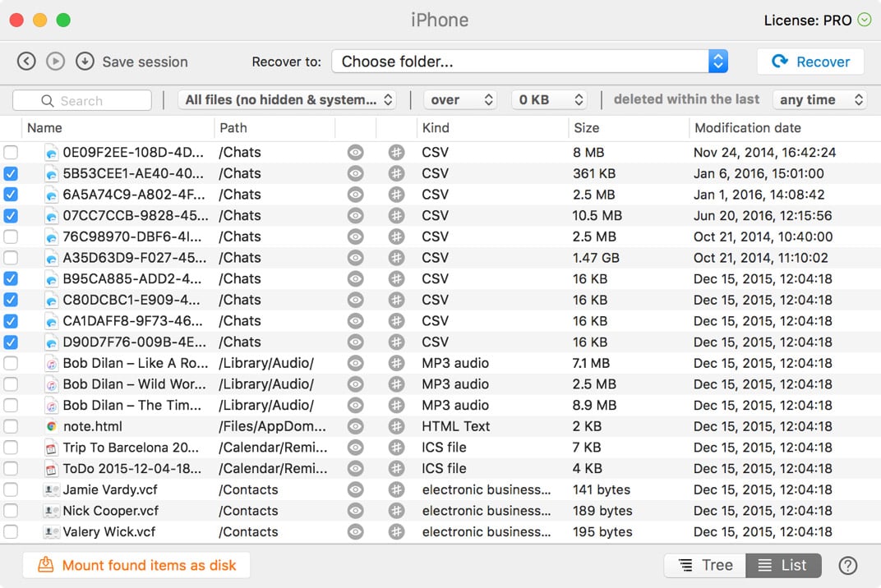Screen dimensions: 881x588
Task: Select the ToDo 2015-12-04-18... file name
Action: [x=132, y=468]
